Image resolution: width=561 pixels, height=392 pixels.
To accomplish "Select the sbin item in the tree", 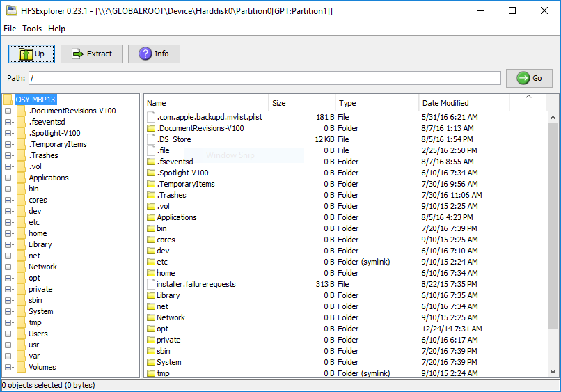I will [35, 300].
